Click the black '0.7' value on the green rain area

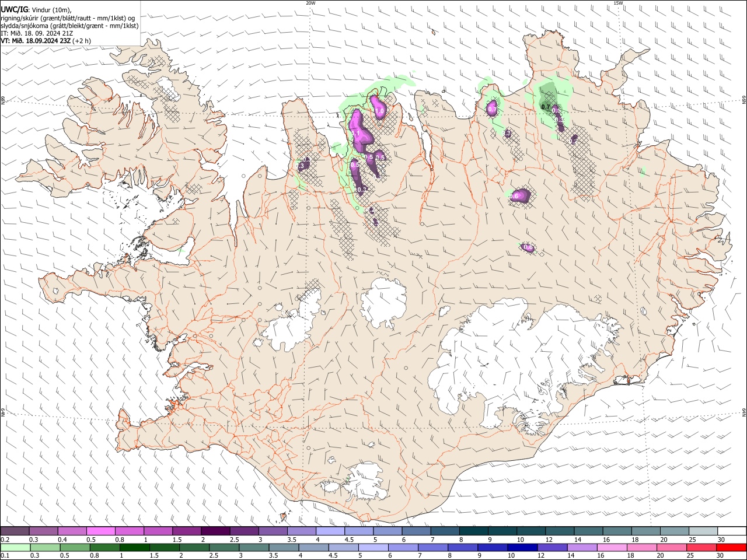tap(546, 107)
